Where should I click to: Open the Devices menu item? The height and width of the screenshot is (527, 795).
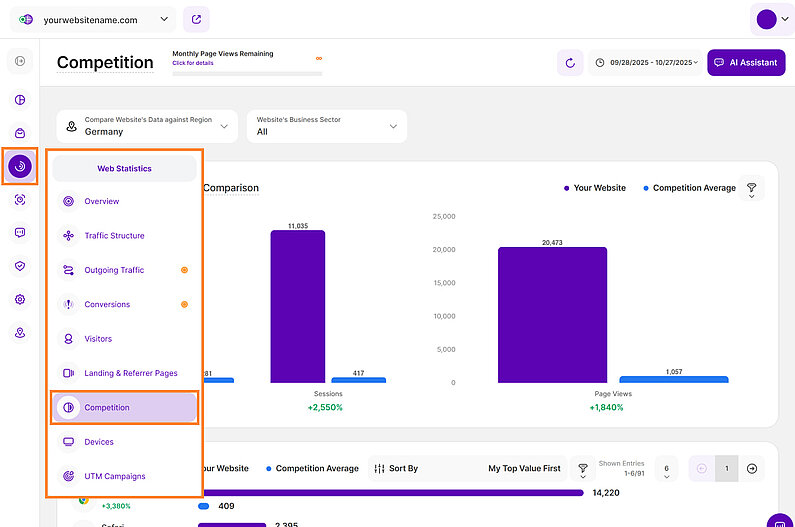click(x=99, y=442)
